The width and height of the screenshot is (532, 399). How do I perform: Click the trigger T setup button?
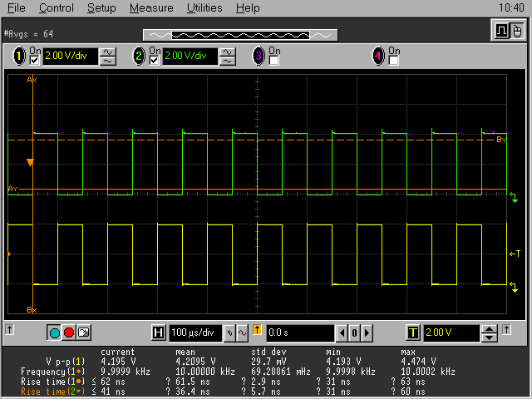click(413, 333)
